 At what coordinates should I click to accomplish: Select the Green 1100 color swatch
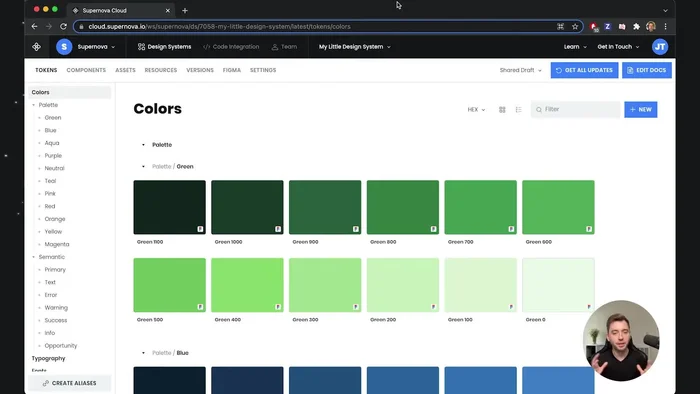coord(170,207)
